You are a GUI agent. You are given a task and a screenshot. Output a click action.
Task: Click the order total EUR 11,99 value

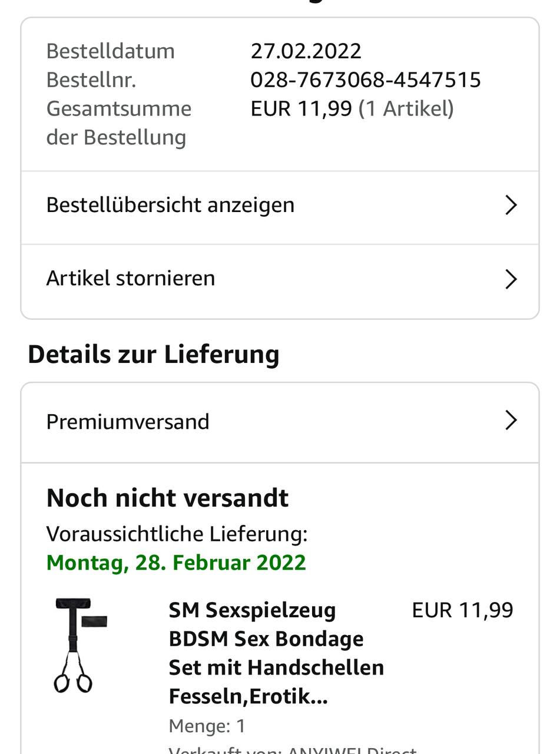(301, 109)
